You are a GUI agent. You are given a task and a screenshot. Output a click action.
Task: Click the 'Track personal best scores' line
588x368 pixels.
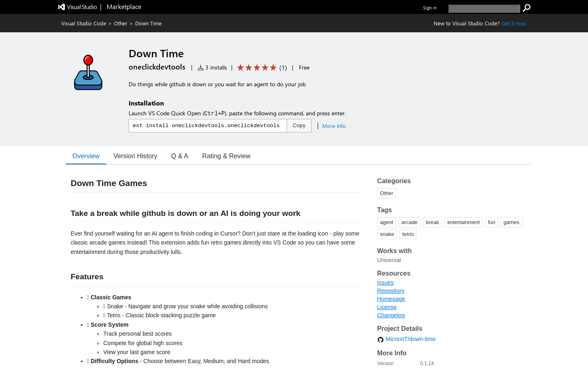[138, 334]
